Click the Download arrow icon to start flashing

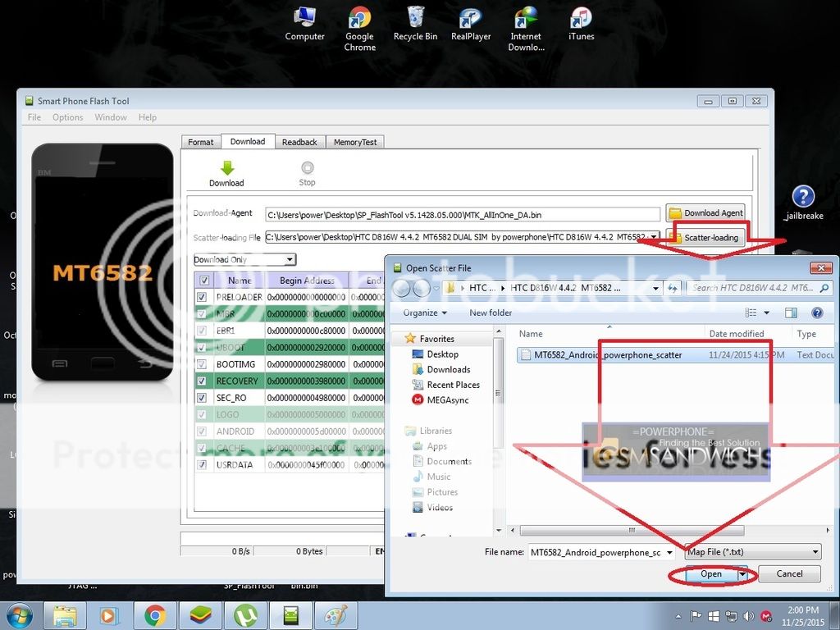(x=226, y=168)
